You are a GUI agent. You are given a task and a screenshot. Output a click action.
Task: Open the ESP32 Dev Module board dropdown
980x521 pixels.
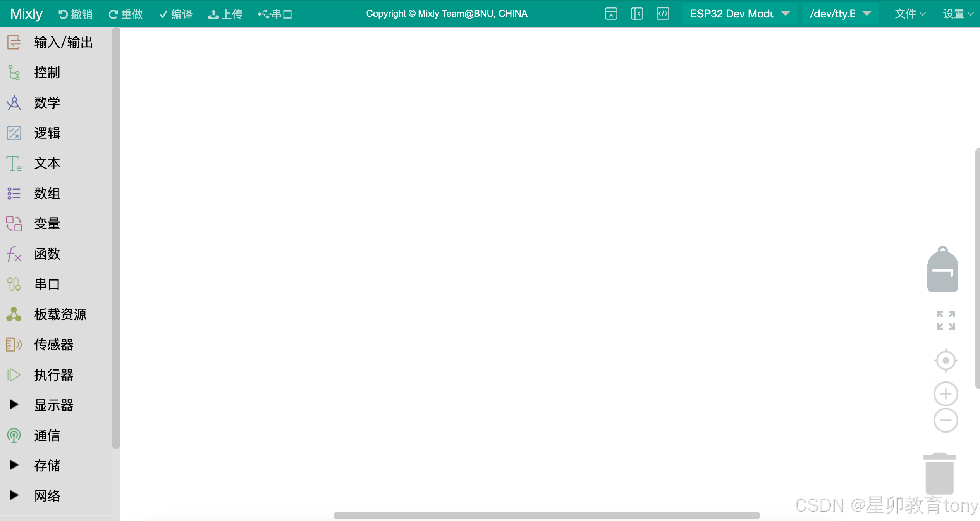tap(739, 14)
